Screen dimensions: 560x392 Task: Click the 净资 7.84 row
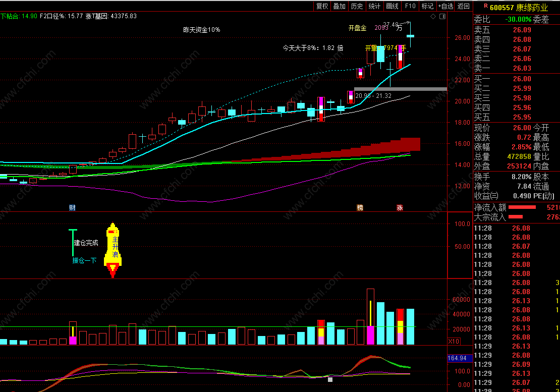pos(502,186)
